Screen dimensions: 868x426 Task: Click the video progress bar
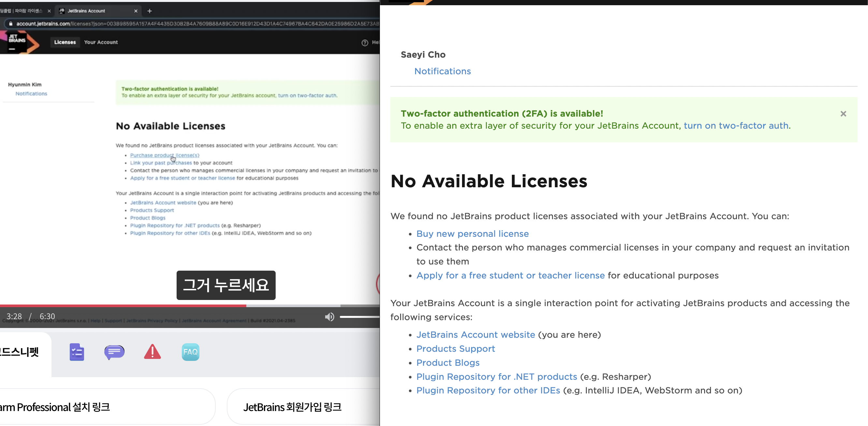click(x=190, y=306)
